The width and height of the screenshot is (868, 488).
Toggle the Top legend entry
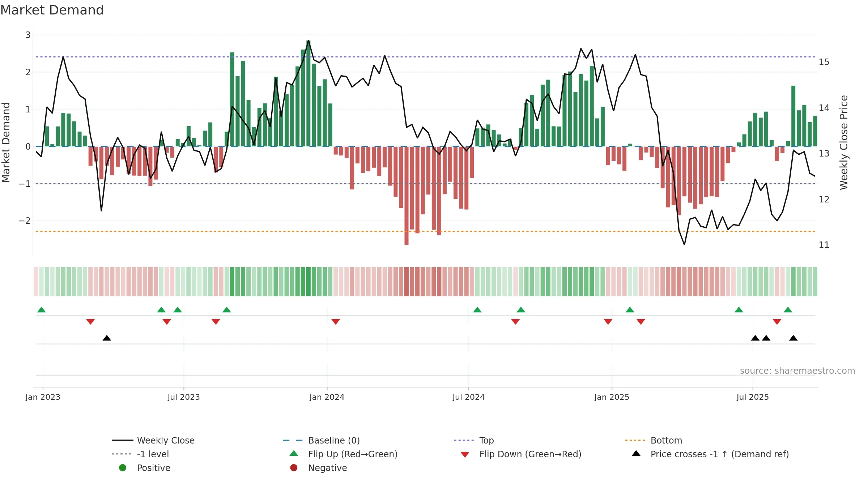click(x=474, y=440)
